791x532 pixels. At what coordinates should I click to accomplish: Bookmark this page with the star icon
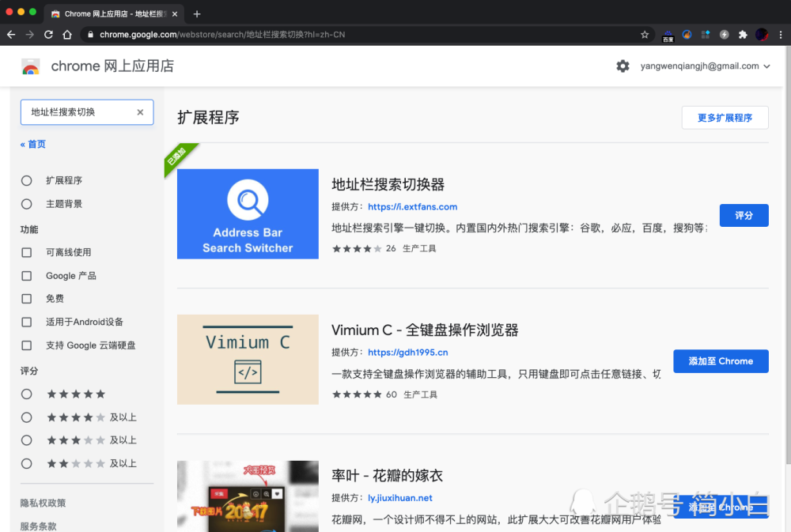coord(645,35)
